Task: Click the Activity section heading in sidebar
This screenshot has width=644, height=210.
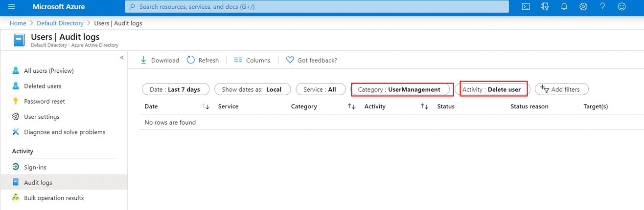Action: point(23,151)
